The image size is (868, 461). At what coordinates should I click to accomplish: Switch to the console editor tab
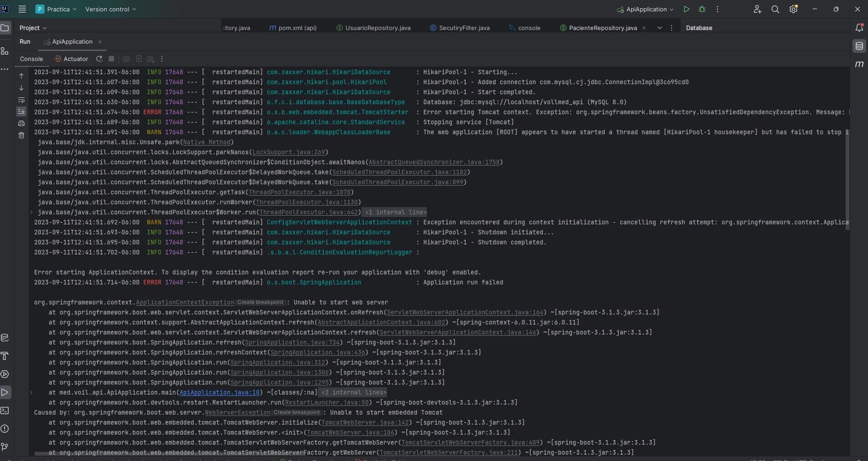525,28
